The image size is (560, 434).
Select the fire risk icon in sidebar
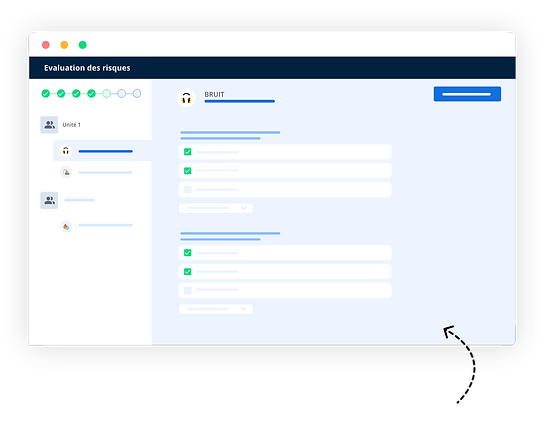pyautogui.click(x=66, y=226)
